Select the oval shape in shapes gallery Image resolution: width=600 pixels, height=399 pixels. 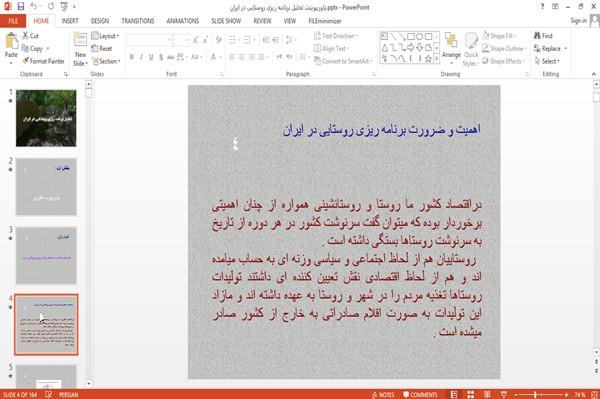[420, 37]
